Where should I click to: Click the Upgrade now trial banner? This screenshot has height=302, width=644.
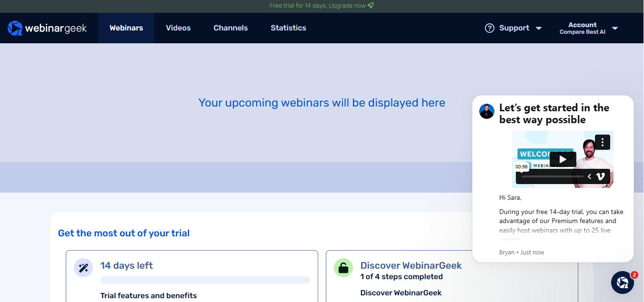pyautogui.click(x=322, y=6)
